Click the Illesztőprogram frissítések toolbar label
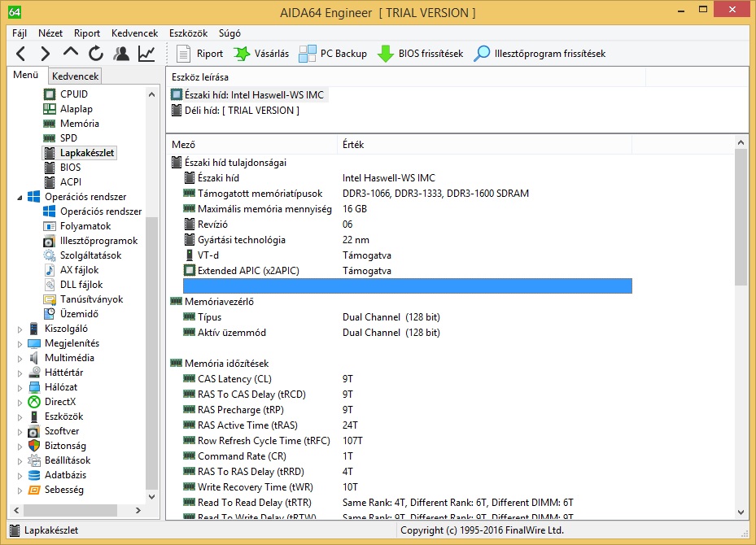 point(549,54)
